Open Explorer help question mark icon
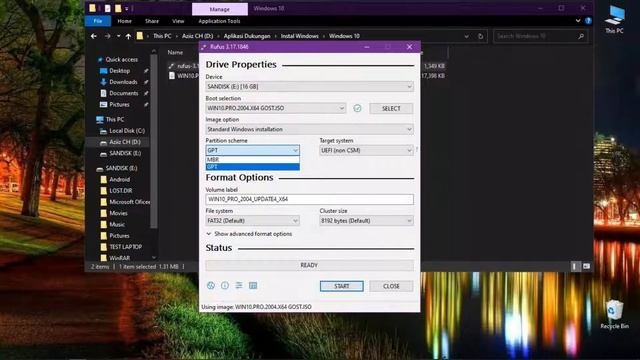640x360 pixels. click(588, 21)
